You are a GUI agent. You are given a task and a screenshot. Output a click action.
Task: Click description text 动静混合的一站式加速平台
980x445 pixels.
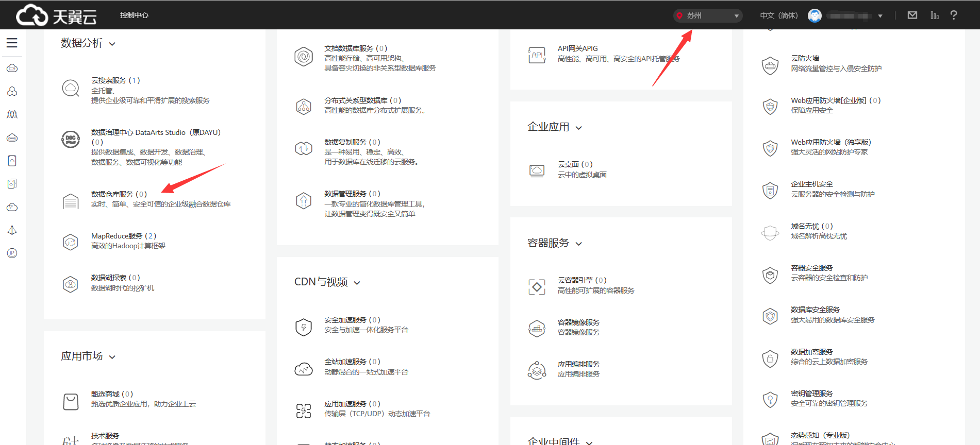[366, 372]
